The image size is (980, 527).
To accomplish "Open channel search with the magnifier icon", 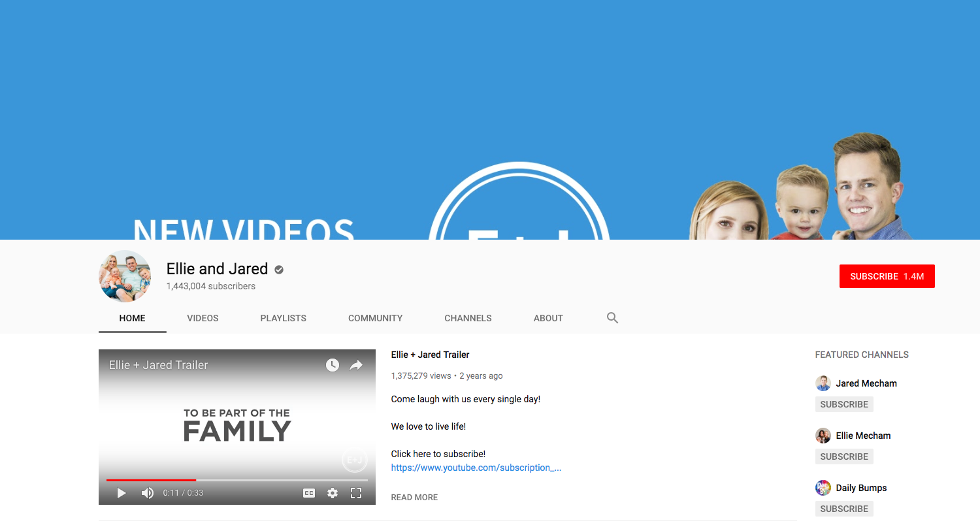I will click(x=612, y=317).
